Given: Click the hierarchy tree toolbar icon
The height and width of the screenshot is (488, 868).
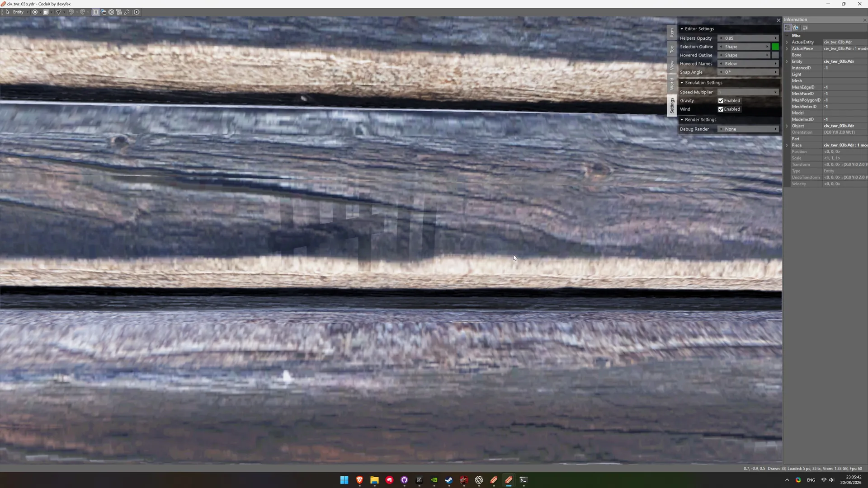Looking at the screenshot, I should tap(119, 12).
